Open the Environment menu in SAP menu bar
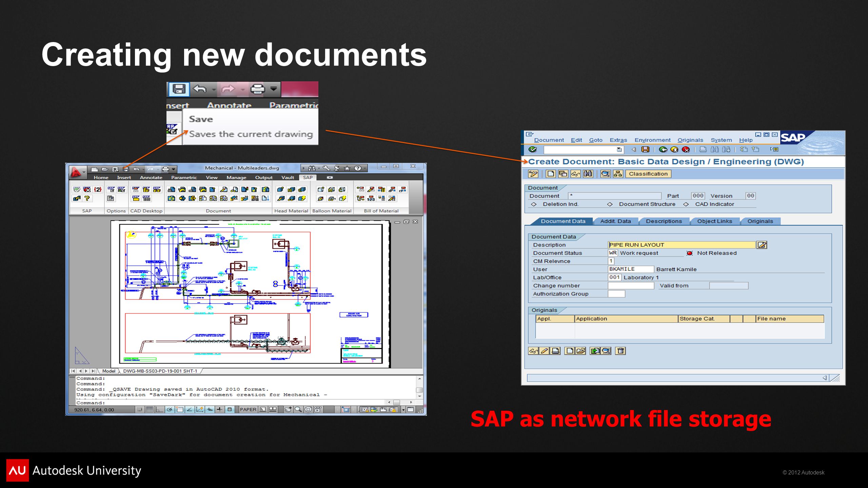 click(652, 140)
